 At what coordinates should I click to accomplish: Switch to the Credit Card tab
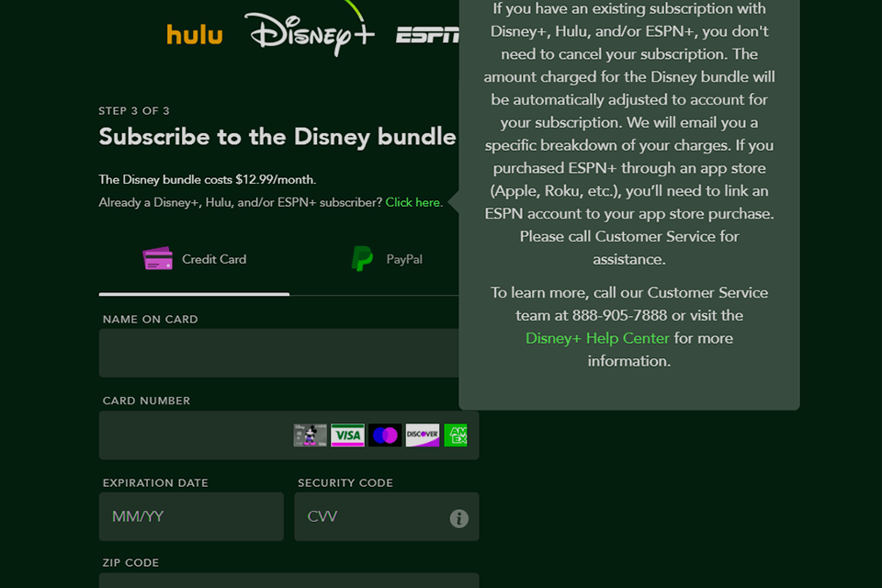(x=194, y=259)
